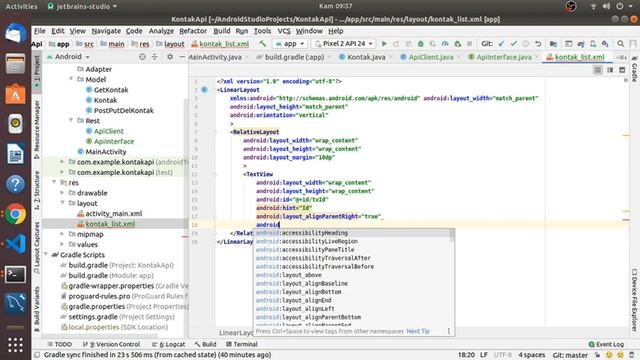Open the Refactor menu
The image size is (640, 360).
coord(193,31)
